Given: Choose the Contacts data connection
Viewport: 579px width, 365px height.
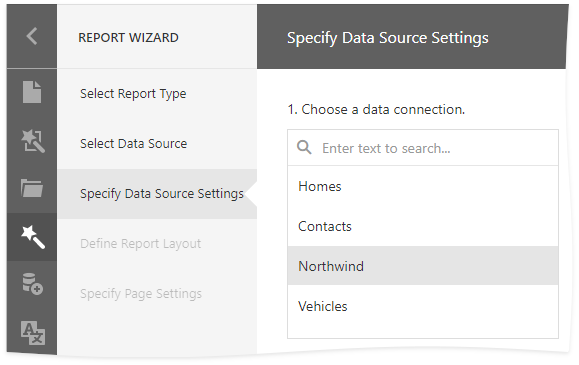Looking at the screenshot, I should pyautogui.click(x=423, y=226).
